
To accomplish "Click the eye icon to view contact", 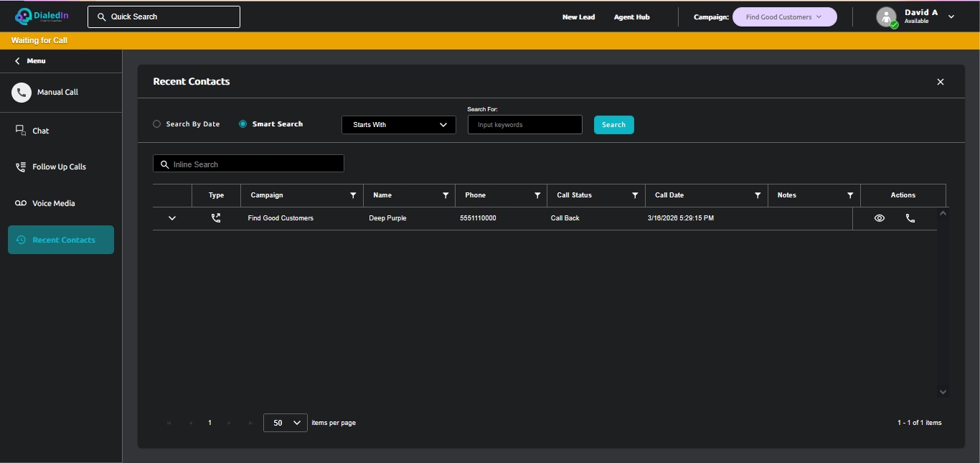I will (x=880, y=218).
